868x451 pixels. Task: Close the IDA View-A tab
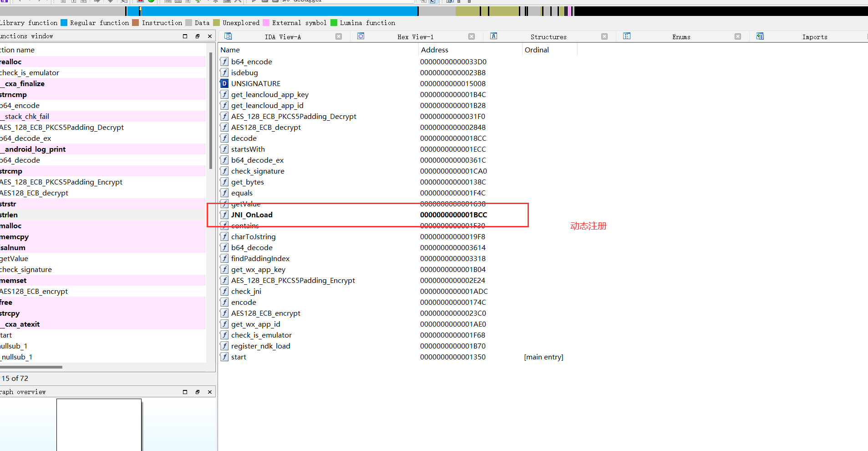coord(339,36)
